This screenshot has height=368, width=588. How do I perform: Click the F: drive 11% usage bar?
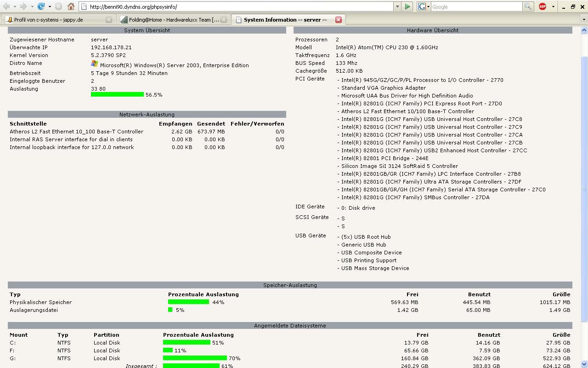pos(168,350)
